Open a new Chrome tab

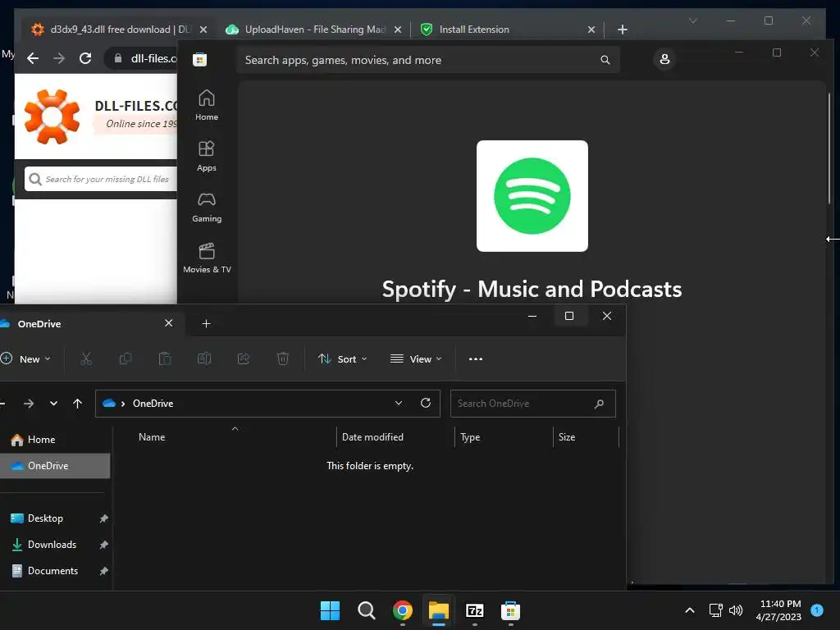click(x=622, y=30)
